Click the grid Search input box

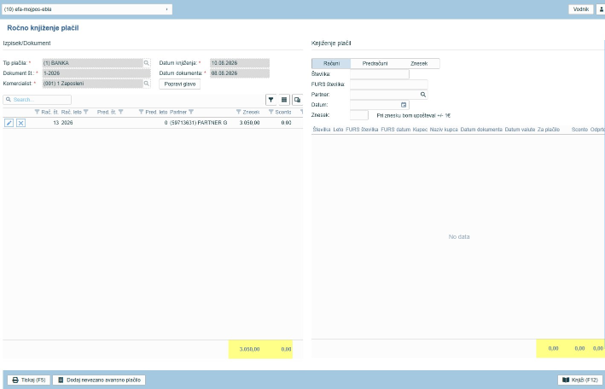tap(37, 100)
